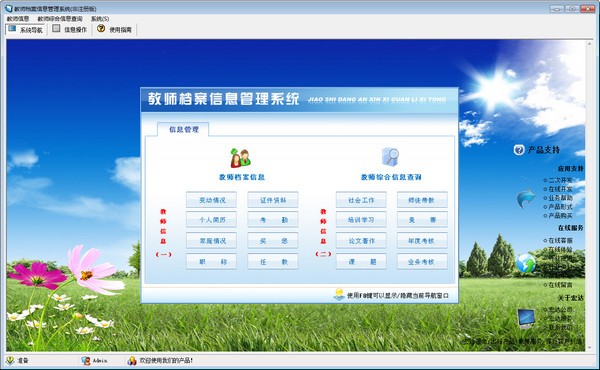Open the 课题 module

361,262
